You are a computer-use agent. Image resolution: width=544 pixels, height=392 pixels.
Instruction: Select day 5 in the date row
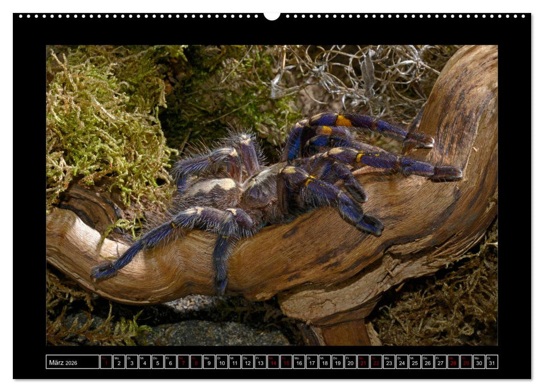pos(157,362)
